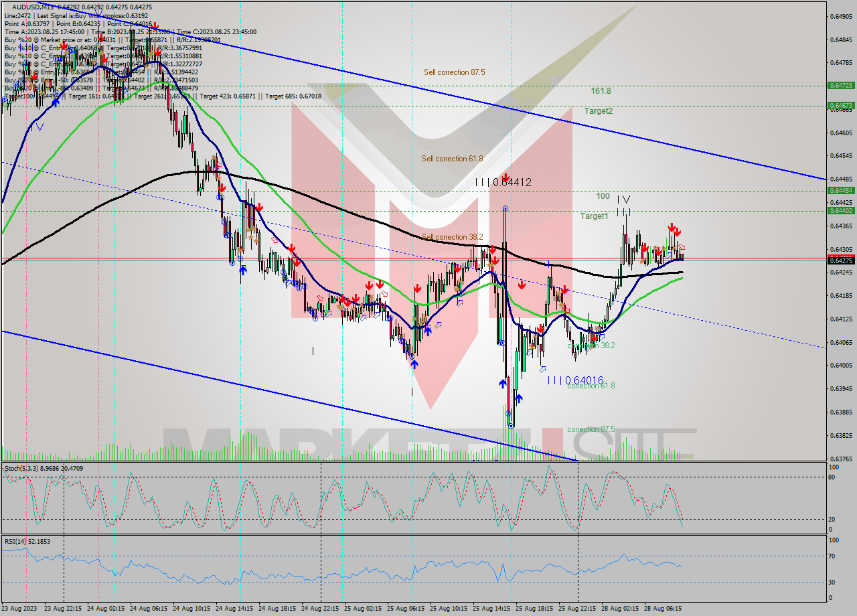Click the 0.64905 price axis label
This screenshot has width=857, height=616.
click(841, 16)
